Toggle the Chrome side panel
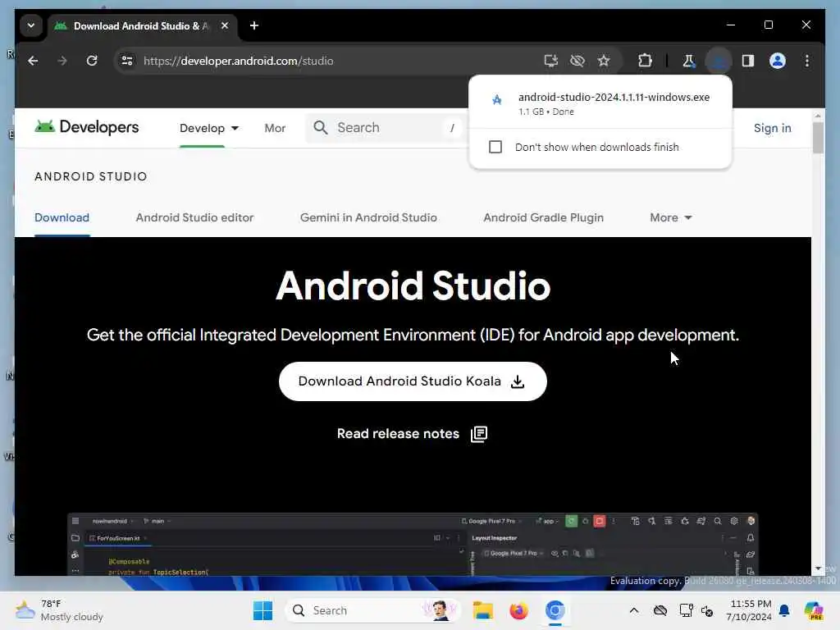This screenshot has width=840, height=630. (x=748, y=61)
